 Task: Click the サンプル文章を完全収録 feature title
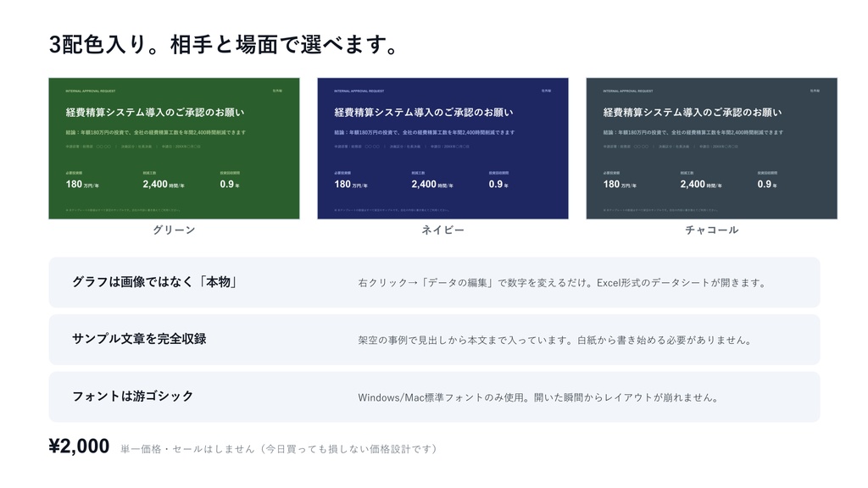(x=139, y=339)
